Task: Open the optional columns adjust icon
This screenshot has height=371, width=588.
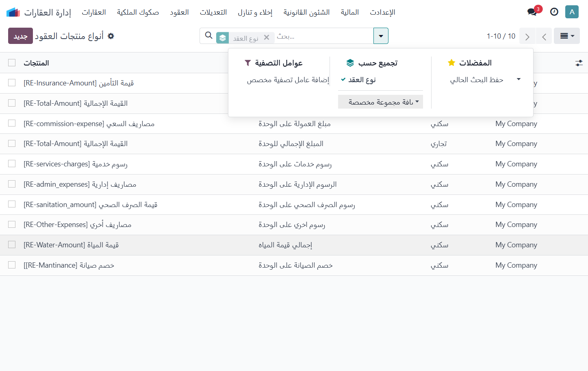Action: coord(579,63)
